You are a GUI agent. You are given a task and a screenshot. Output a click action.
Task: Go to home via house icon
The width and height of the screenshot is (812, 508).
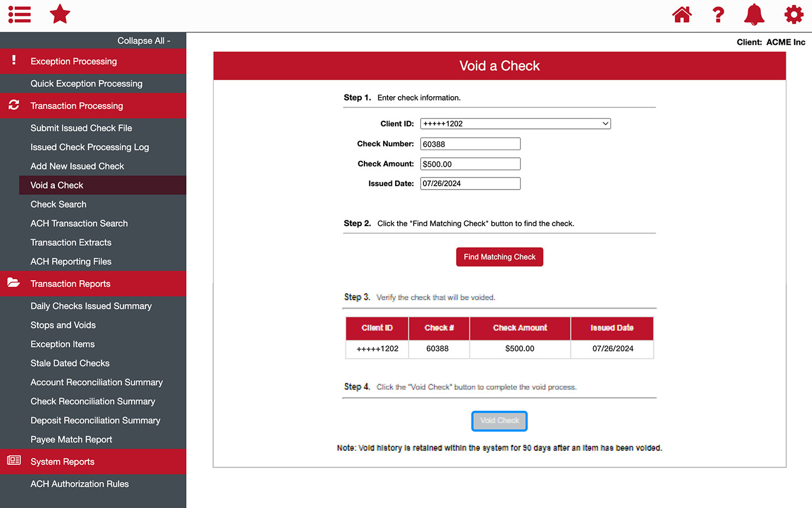[682, 14]
